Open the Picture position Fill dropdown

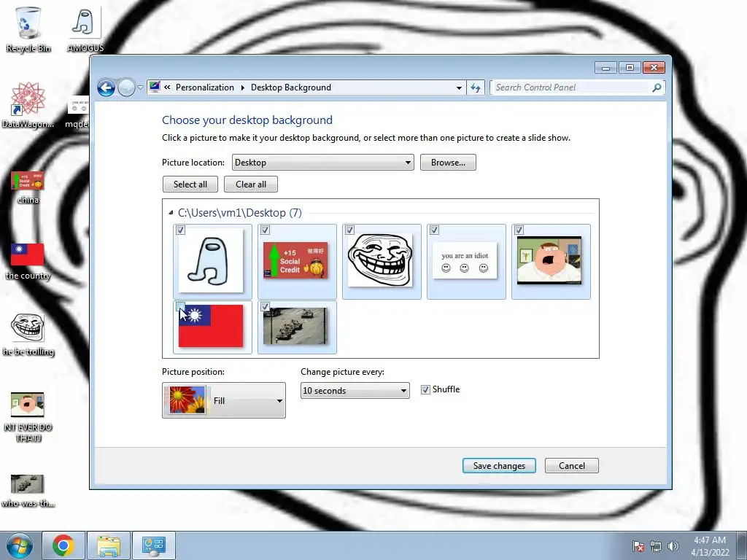[x=224, y=400]
